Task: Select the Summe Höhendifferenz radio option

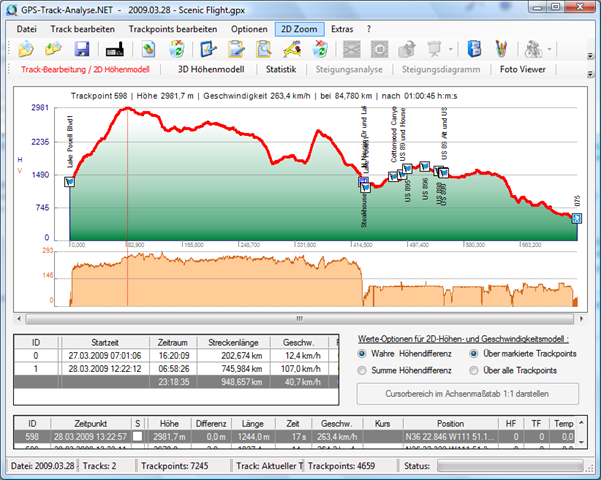Action: click(363, 370)
